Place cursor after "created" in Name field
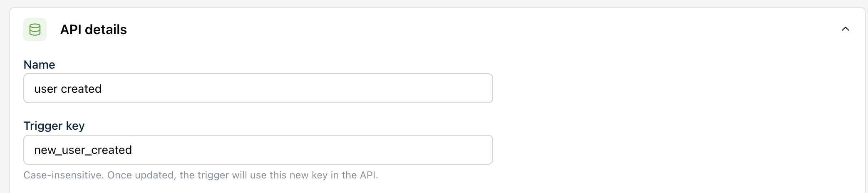Screen dimensions: 868x193 pos(102,89)
